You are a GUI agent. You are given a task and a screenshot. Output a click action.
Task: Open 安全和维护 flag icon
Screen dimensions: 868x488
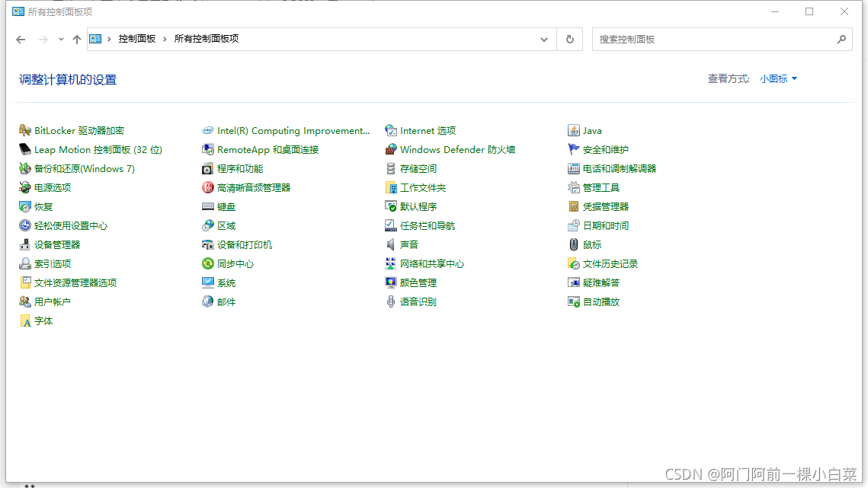(574, 149)
